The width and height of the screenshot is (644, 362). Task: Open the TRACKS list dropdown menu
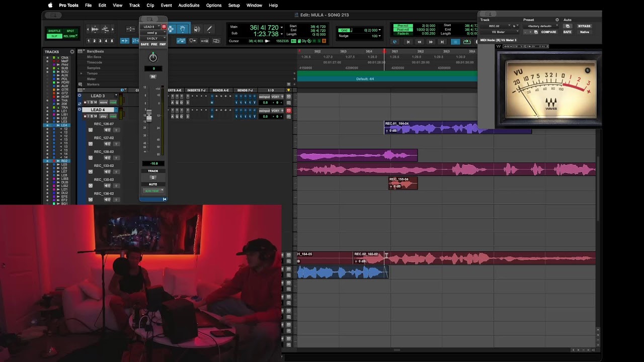coord(72,52)
